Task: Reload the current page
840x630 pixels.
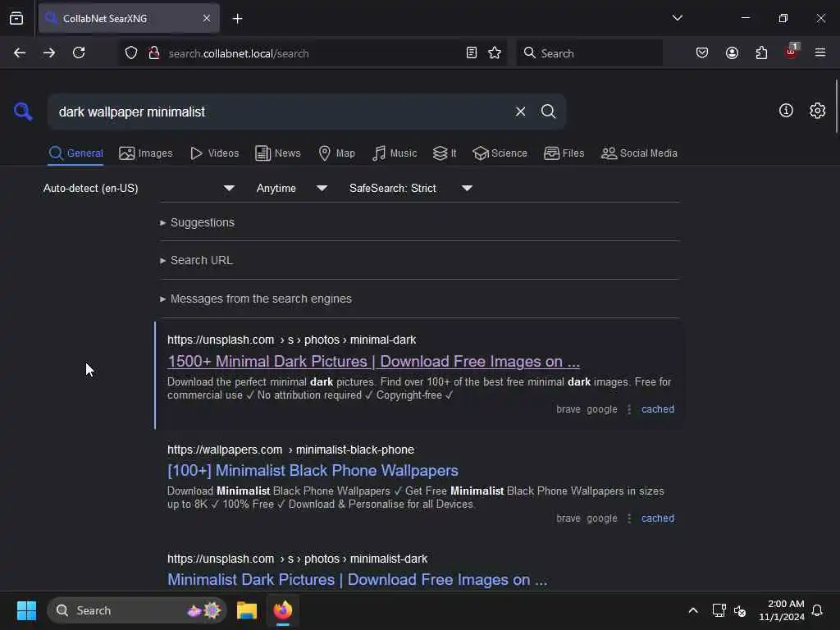Action: pos(79,52)
